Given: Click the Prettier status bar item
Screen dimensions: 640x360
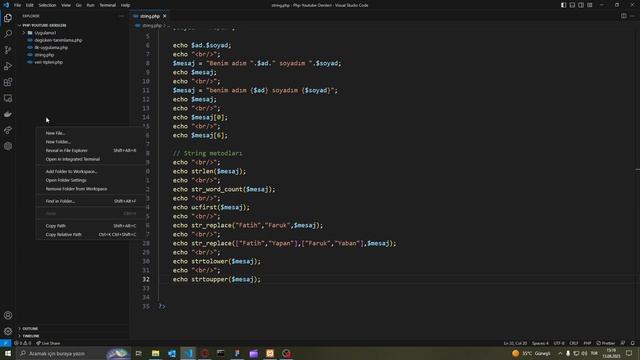Looking at the screenshot, I should (x=606, y=343).
